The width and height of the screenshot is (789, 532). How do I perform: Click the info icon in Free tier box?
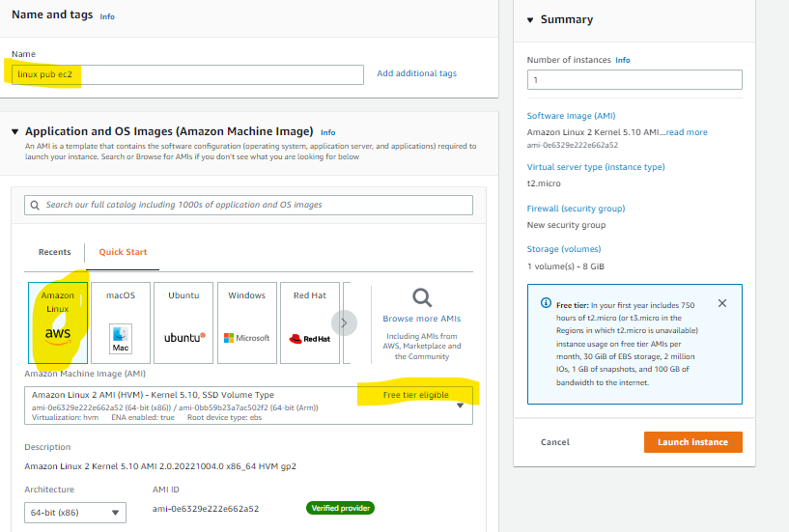click(x=546, y=303)
